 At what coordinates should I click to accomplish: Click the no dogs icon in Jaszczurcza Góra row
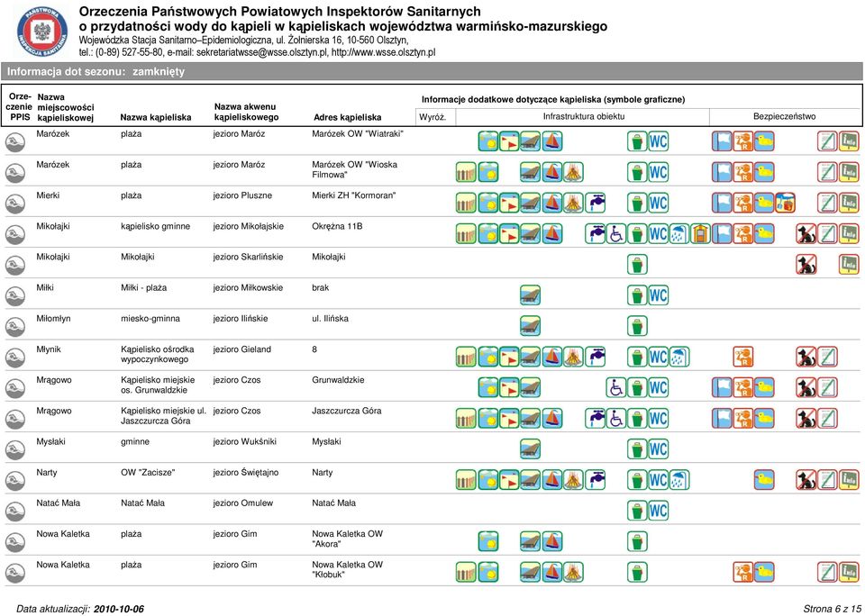pyautogui.click(x=806, y=419)
